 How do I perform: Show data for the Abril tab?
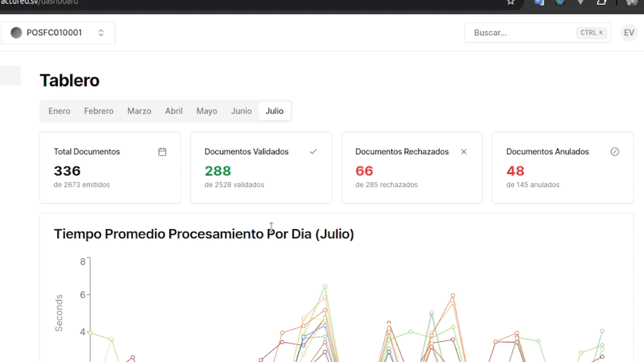click(x=173, y=111)
